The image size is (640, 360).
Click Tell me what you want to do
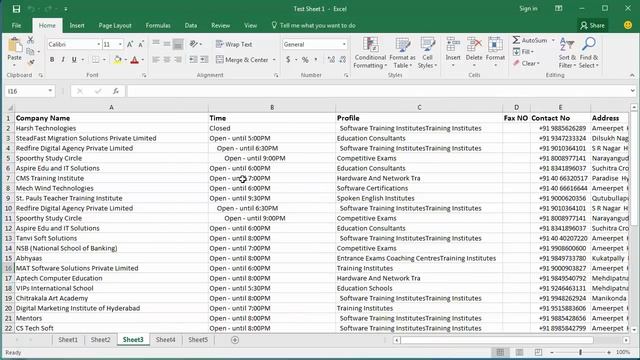(313, 25)
